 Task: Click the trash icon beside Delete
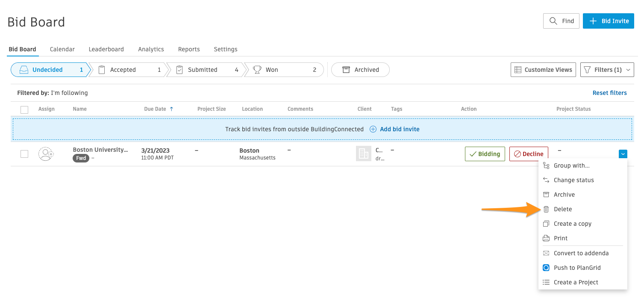click(x=546, y=209)
